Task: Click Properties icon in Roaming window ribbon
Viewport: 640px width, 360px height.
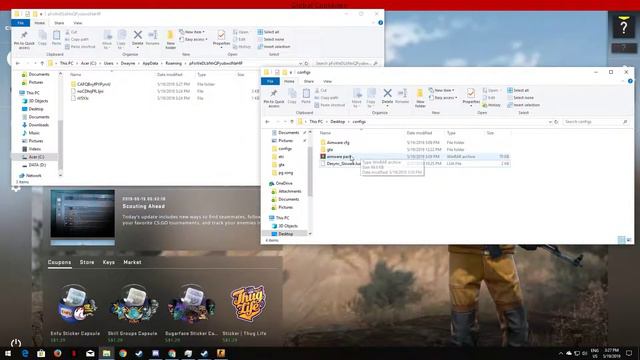Action: (221, 38)
